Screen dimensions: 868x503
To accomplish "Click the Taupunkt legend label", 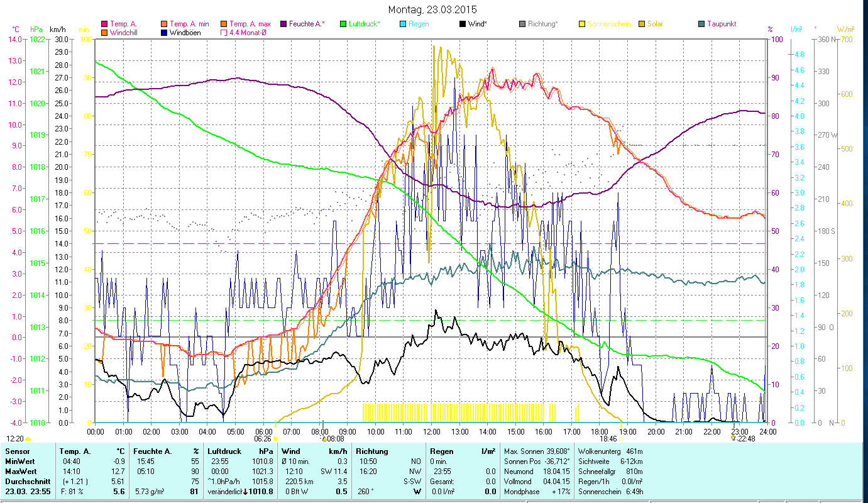I will (x=722, y=24).
